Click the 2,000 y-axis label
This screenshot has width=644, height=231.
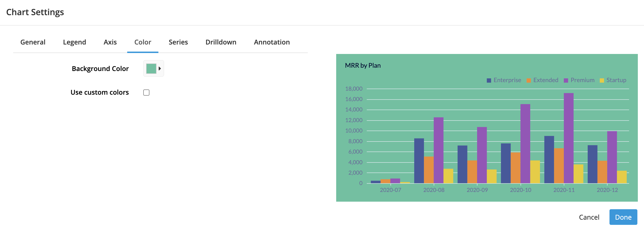coord(355,173)
